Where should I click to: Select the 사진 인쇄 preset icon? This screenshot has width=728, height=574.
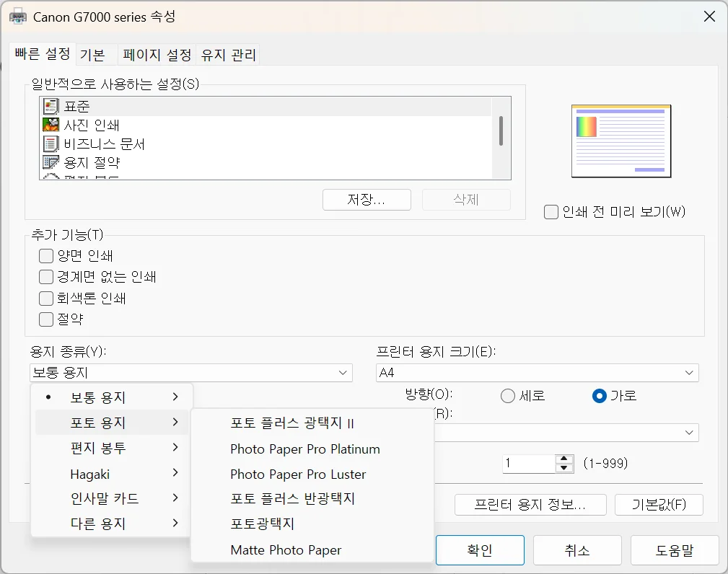tap(50, 125)
